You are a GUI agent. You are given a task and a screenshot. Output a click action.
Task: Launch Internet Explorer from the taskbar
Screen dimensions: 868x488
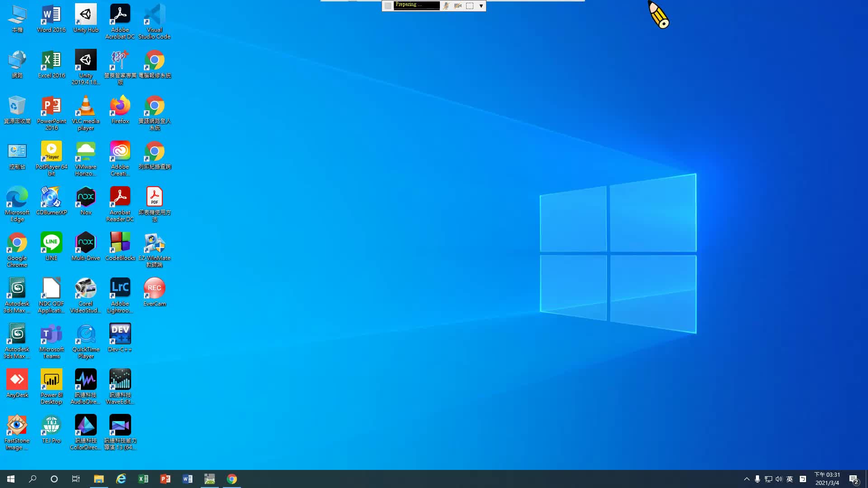click(x=121, y=479)
